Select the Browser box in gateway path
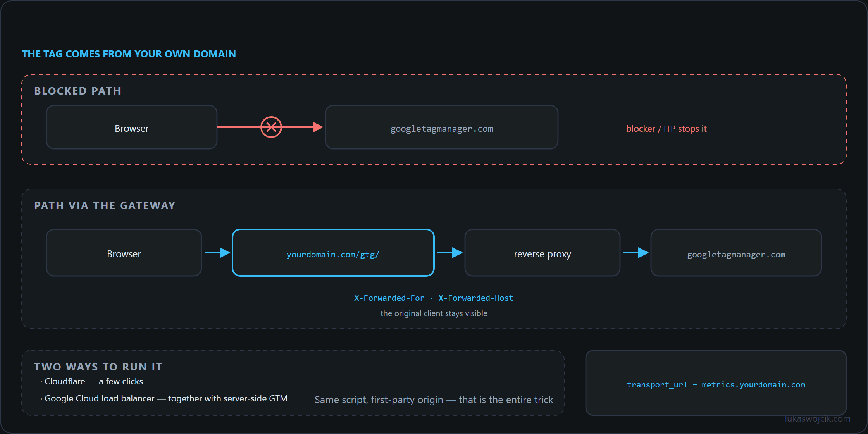This screenshot has height=434, width=868. pos(124,253)
